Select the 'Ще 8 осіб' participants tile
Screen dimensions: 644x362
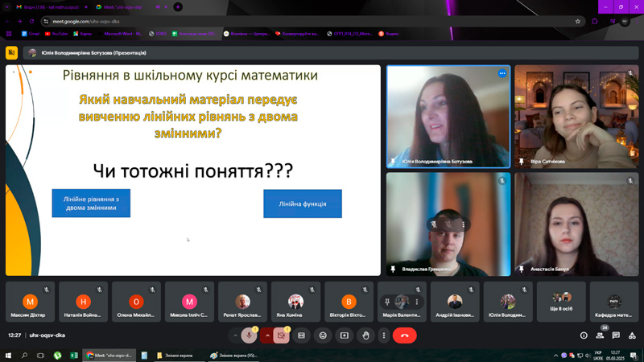(x=561, y=302)
